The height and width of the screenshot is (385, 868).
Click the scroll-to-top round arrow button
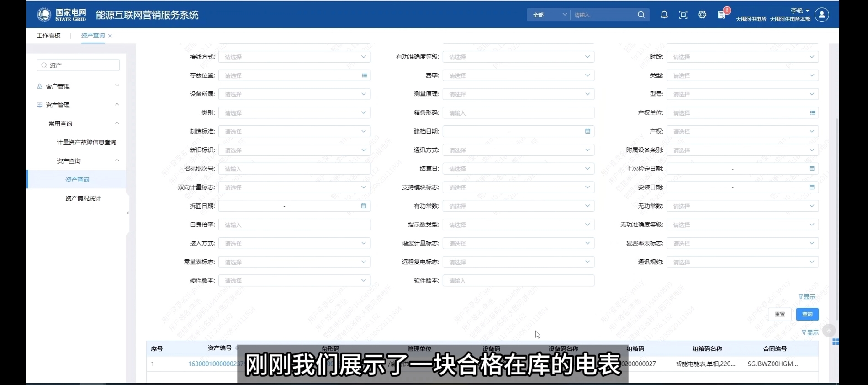[829, 330]
